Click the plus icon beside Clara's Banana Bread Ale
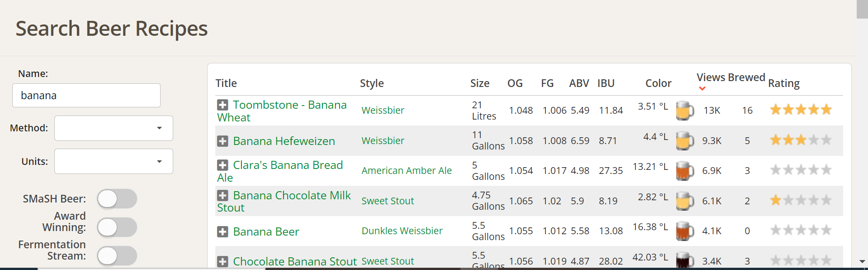This screenshot has height=270, width=868. 223,165
